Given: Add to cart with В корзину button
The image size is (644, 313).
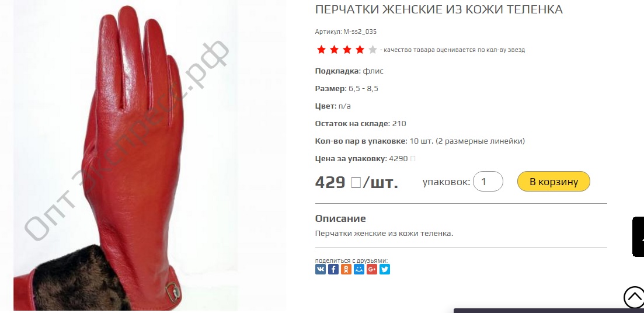Looking at the screenshot, I should [554, 182].
